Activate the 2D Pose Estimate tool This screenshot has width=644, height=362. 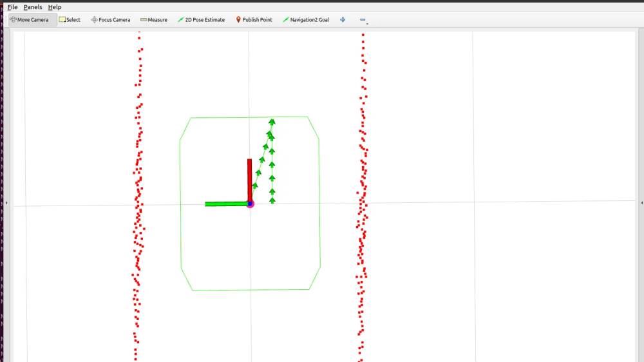tap(202, 20)
